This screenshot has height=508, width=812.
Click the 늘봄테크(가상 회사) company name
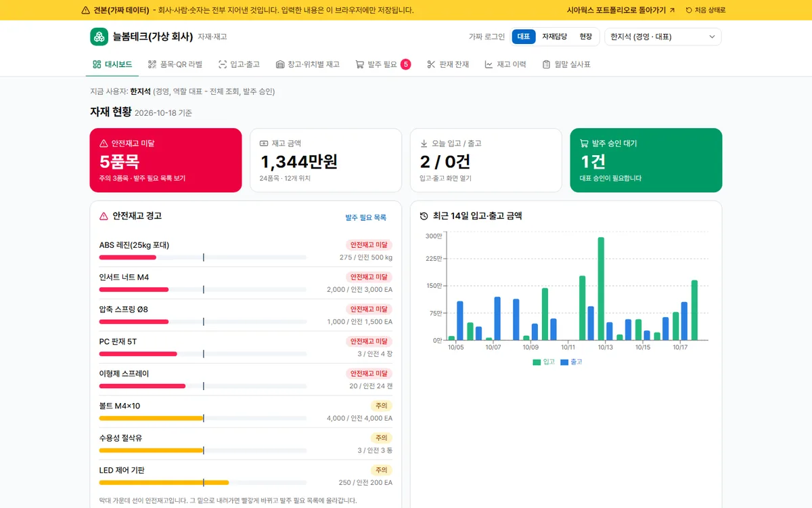153,37
